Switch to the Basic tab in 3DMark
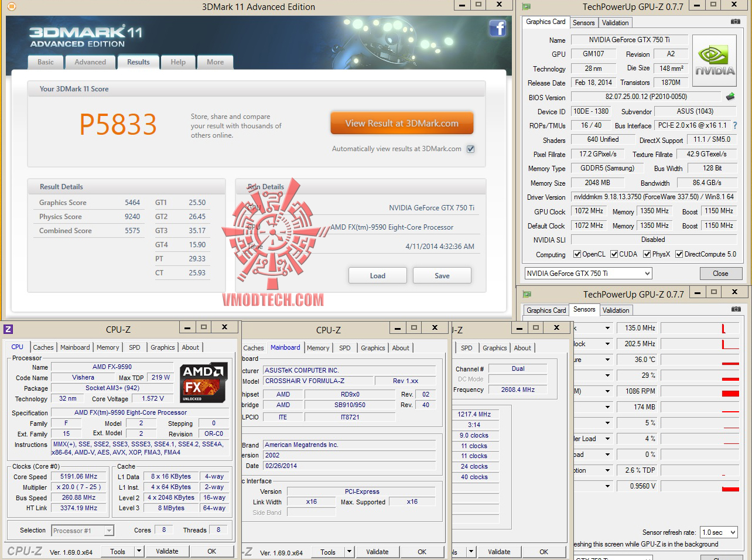The width and height of the screenshot is (752, 560). [46, 62]
